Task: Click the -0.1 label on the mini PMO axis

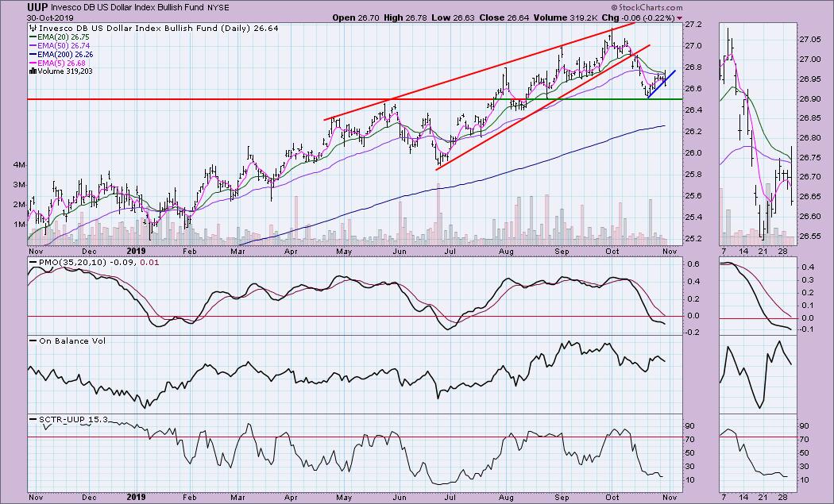Action: 807,329
